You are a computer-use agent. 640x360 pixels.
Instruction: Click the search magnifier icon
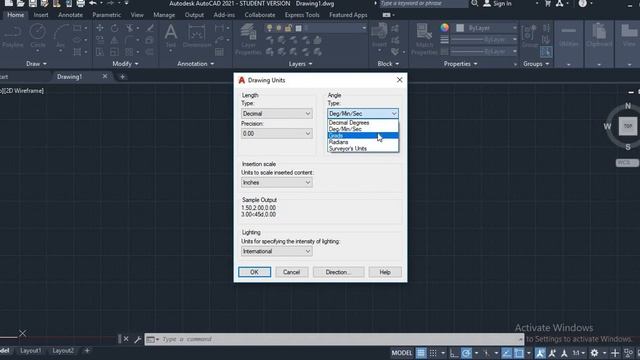pyautogui.click(x=474, y=3)
